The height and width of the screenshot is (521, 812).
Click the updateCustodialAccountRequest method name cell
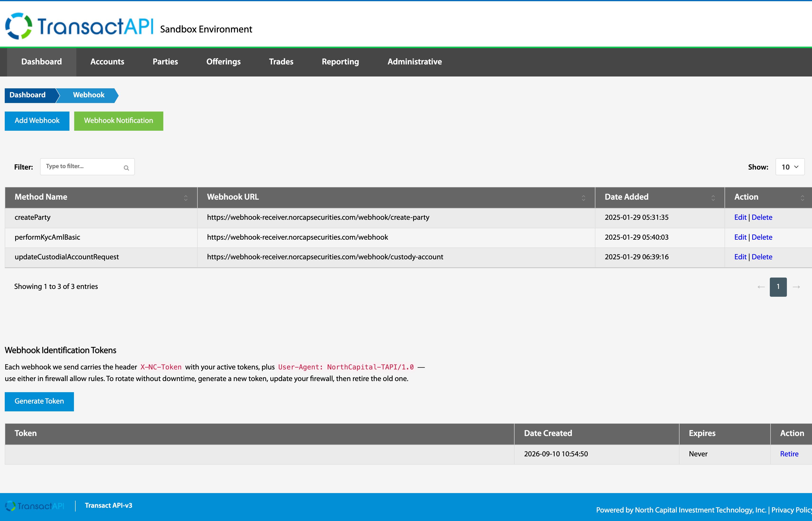point(101,257)
